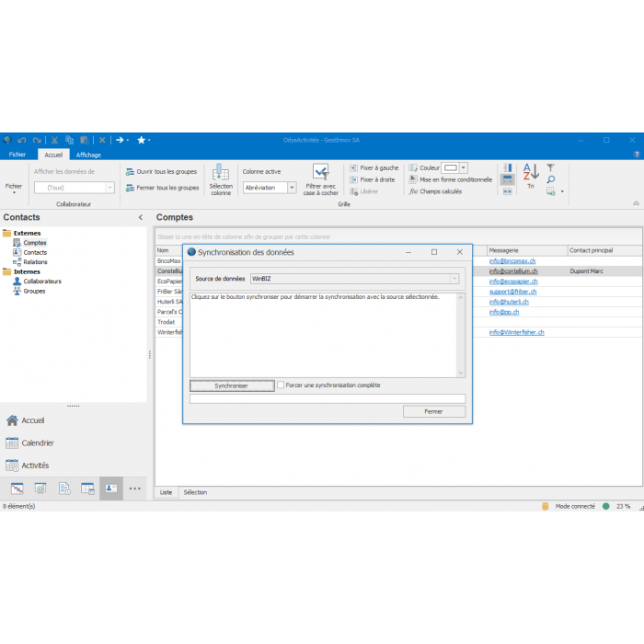The width and height of the screenshot is (644, 644).
Task: Click Champs calculés in ribbon
Action: [x=435, y=191]
